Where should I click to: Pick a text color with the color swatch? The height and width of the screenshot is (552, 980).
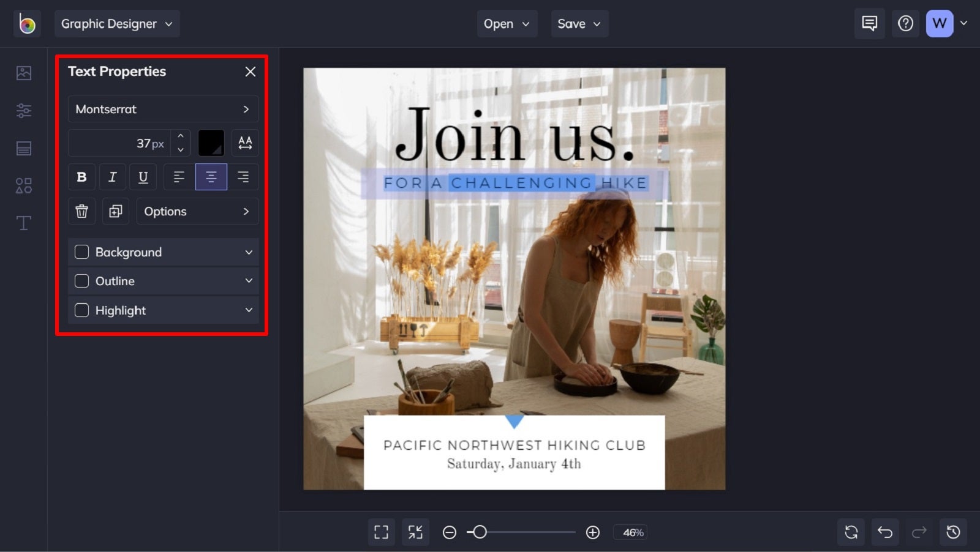point(211,143)
